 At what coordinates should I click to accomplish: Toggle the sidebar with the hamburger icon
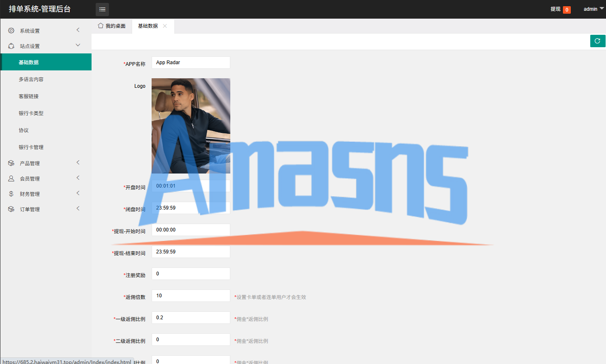102,9
